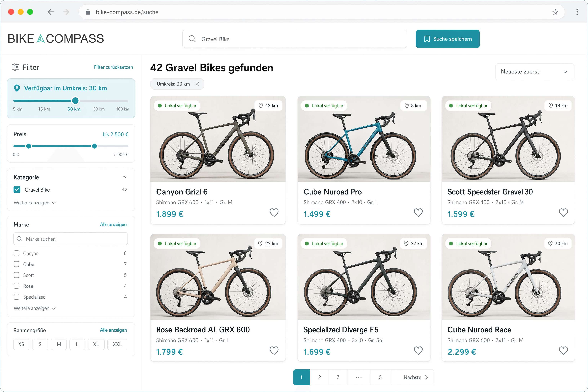Open the Canyon Grizl 6 title
588x392 pixels.
pyautogui.click(x=182, y=192)
